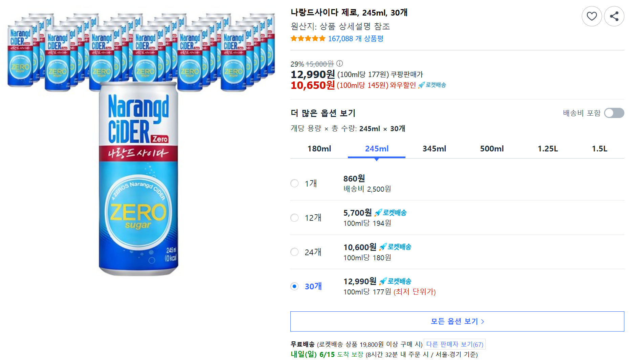This screenshot has width=644, height=360.
Task: Switch to the 500ml volume tab
Action: pyautogui.click(x=491, y=148)
